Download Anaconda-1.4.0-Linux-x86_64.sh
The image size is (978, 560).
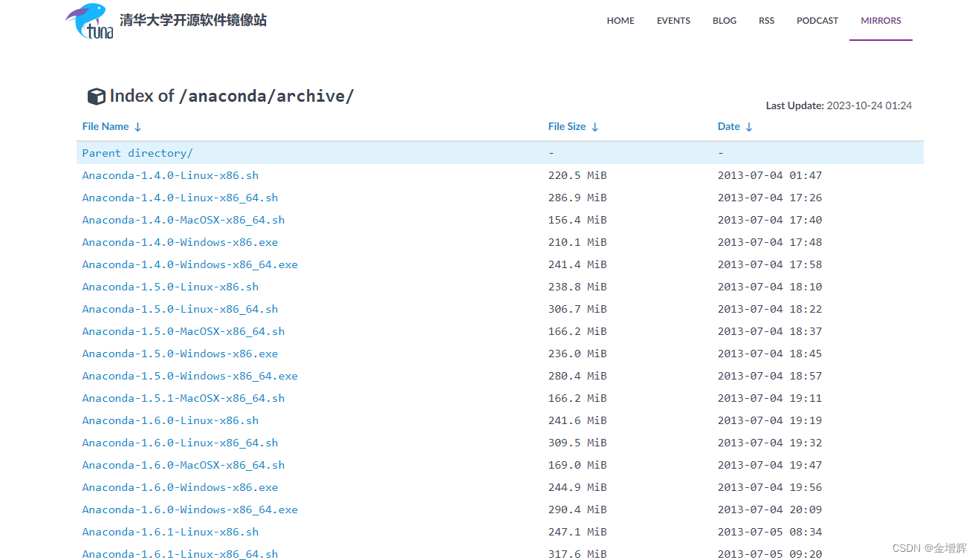[180, 198]
